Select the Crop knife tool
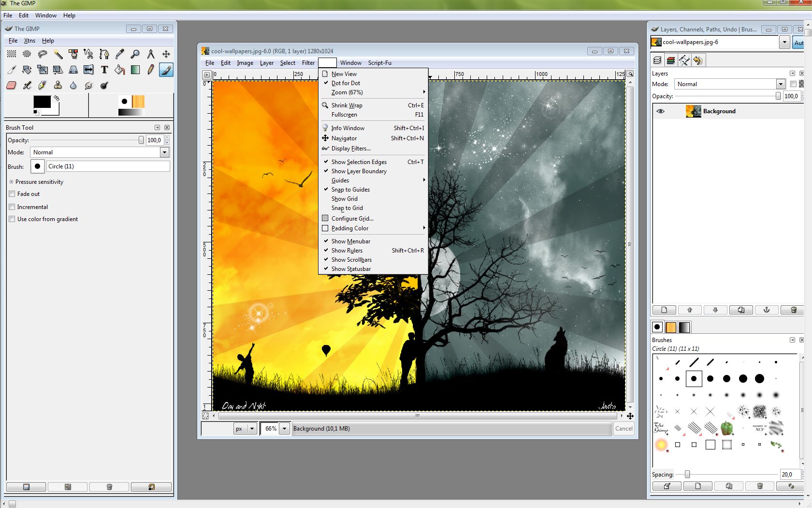 (x=12, y=70)
